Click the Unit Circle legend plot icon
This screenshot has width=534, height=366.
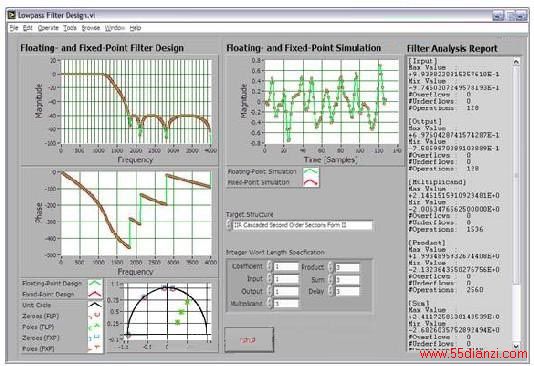[x=95, y=305]
